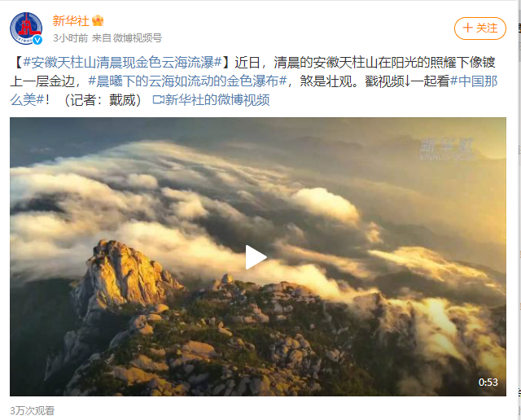The image size is (521, 420).
Task: Click the 3万次观看 view count
Action: (x=33, y=411)
